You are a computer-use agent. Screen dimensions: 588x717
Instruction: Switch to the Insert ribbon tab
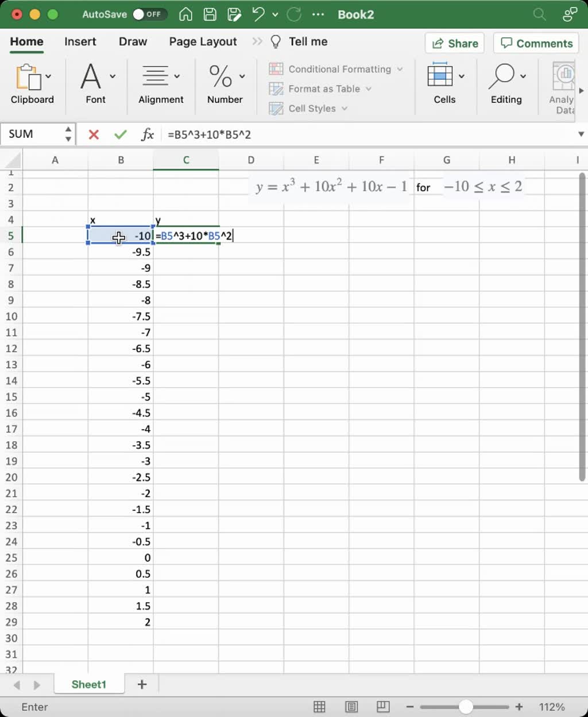point(80,41)
